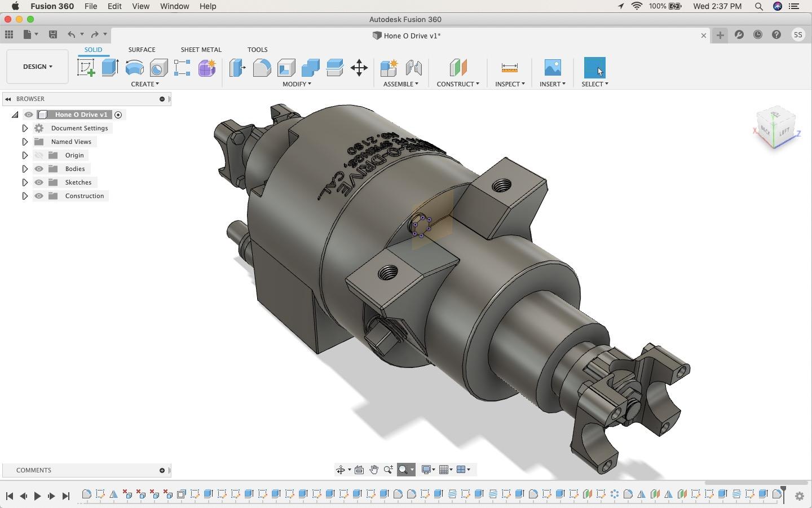
Task: Toggle visibility of the Bodies folder
Action: pyautogui.click(x=39, y=169)
